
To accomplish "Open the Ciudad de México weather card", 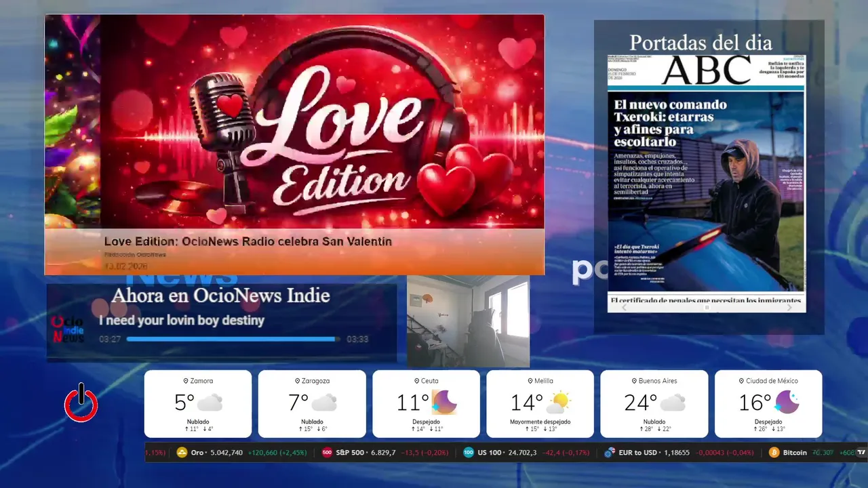I will click(x=768, y=403).
